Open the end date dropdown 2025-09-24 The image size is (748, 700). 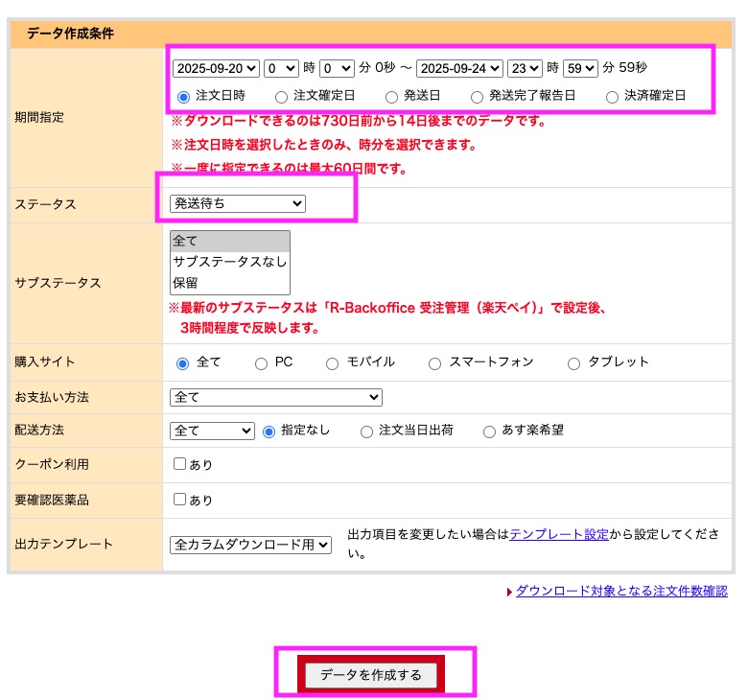(459, 68)
